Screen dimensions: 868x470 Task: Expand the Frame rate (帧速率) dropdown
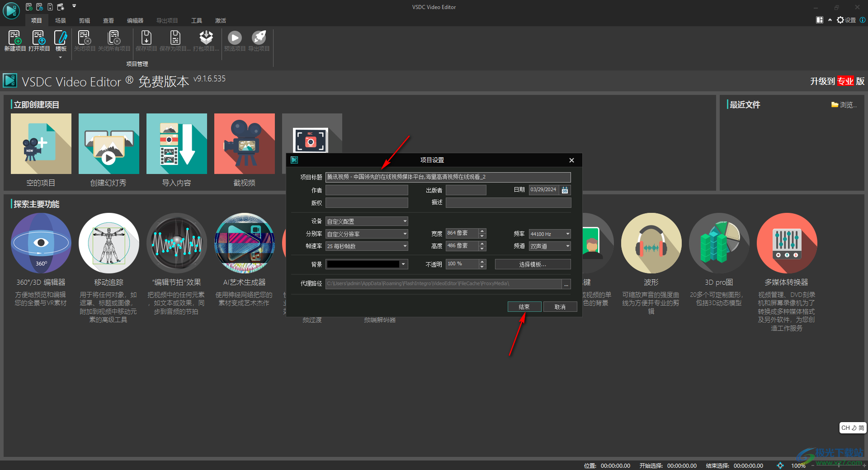(x=405, y=246)
